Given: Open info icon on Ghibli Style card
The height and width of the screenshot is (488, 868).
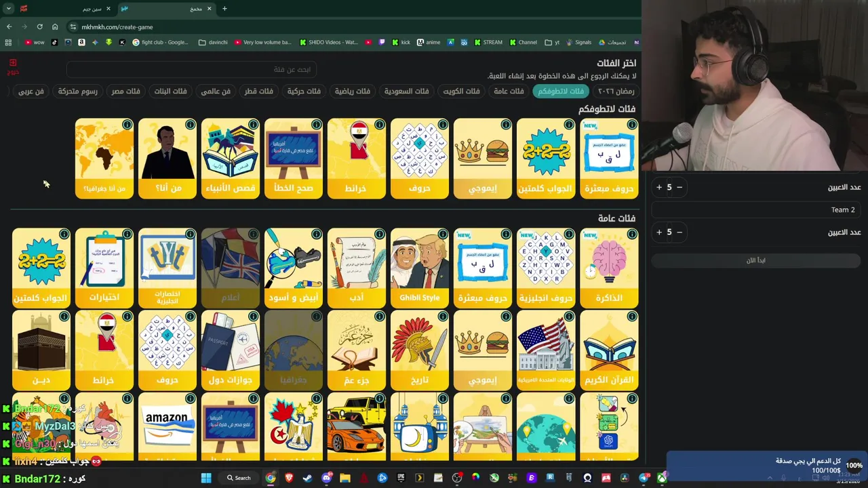Looking at the screenshot, I should pyautogui.click(x=442, y=235).
